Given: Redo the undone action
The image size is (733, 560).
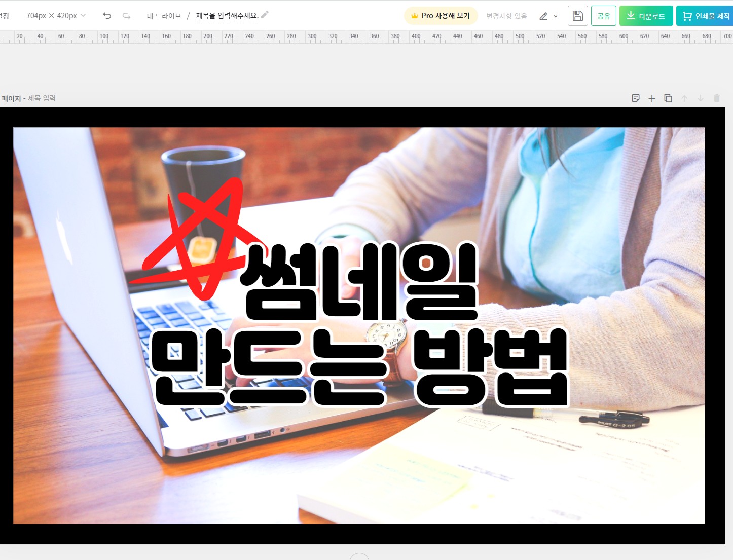Looking at the screenshot, I should [x=126, y=16].
